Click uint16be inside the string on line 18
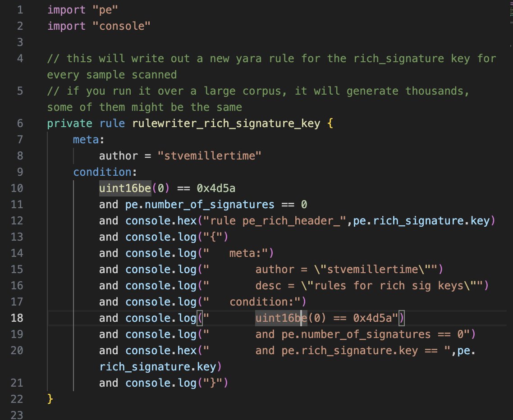Image resolution: width=513 pixels, height=420 pixels. point(281,318)
